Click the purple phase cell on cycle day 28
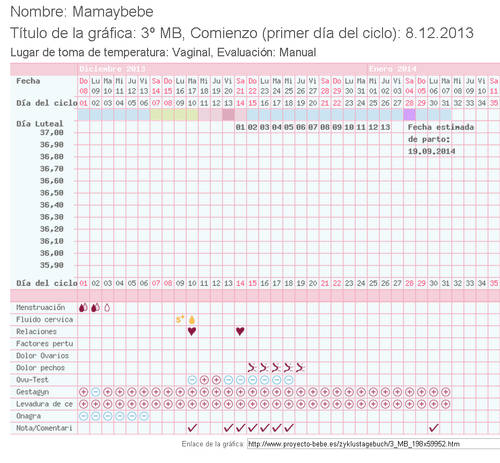The image size is (500, 463). pyautogui.click(x=409, y=114)
